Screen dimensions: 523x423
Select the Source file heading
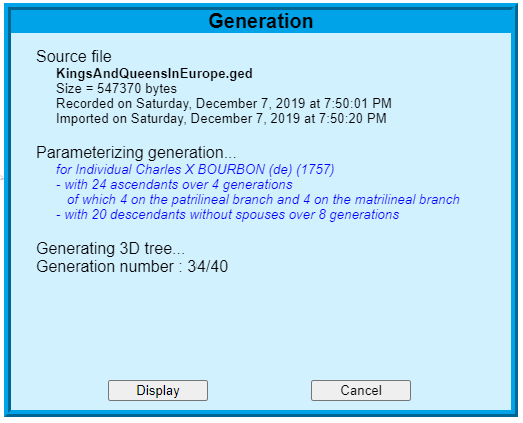click(x=74, y=56)
